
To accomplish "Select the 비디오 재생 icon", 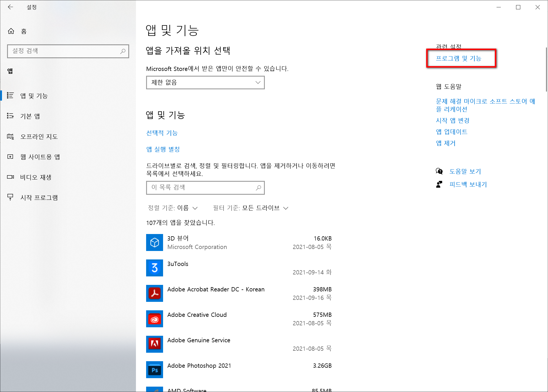I will point(10,177).
